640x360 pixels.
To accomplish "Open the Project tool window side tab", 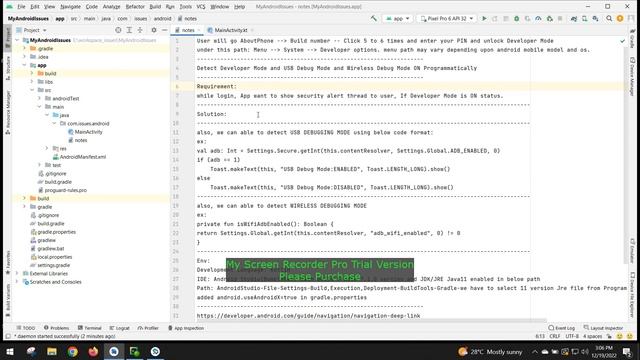I will pos(8,38).
